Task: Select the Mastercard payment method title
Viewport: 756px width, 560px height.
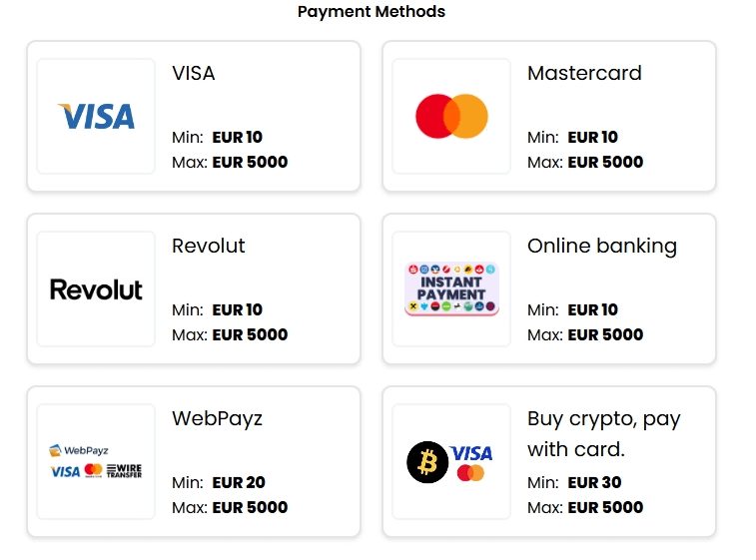Action: pos(584,73)
